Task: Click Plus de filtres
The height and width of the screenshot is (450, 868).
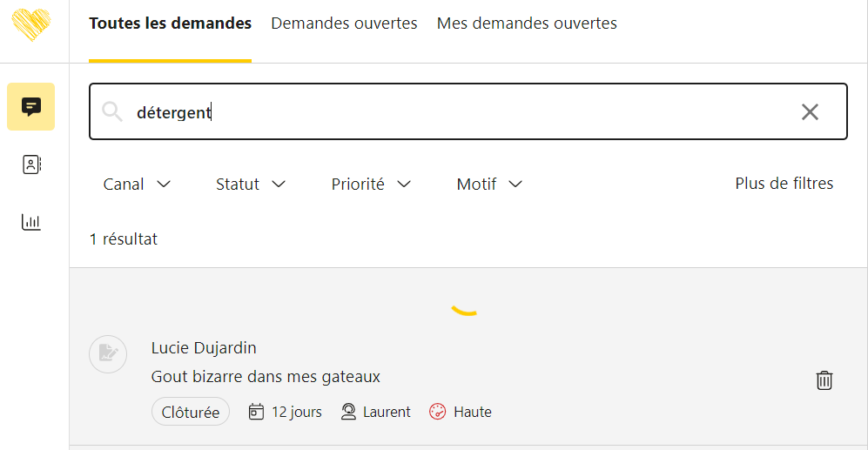Action: [784, 183]
